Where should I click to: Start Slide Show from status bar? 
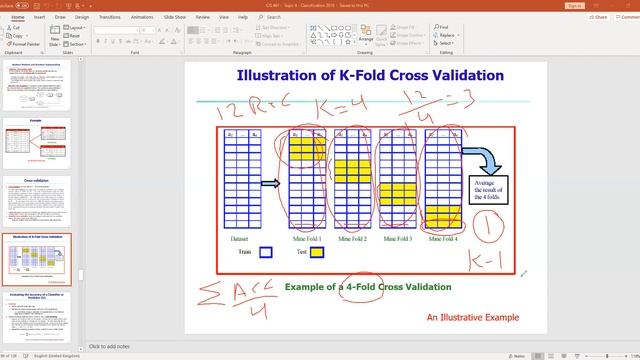click(x=577, y=356)
